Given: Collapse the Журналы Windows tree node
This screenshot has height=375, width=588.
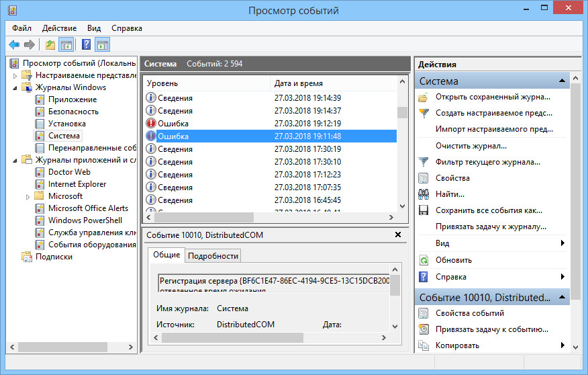Looking at the screenshot, I should [x=15, y=88].
